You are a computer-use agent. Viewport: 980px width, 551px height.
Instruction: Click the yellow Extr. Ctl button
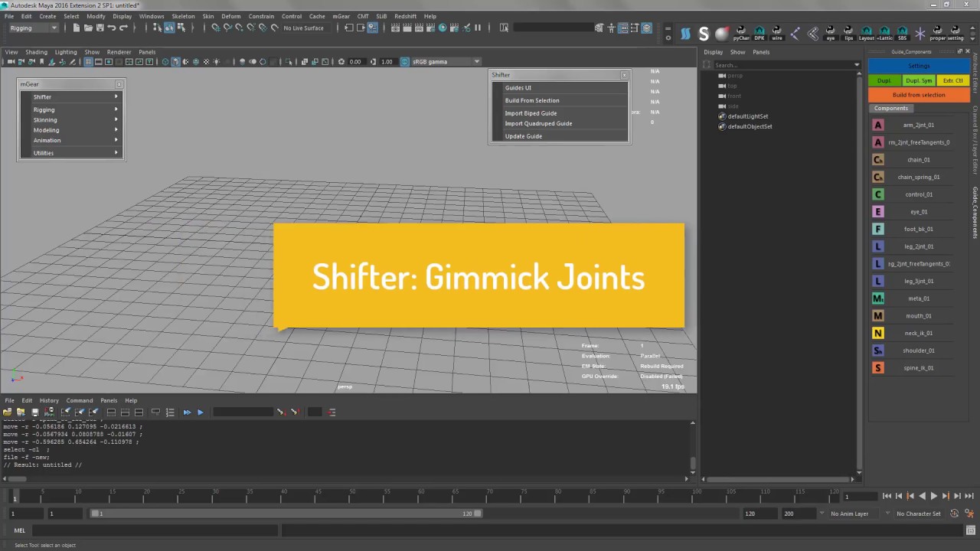(953, 80)
